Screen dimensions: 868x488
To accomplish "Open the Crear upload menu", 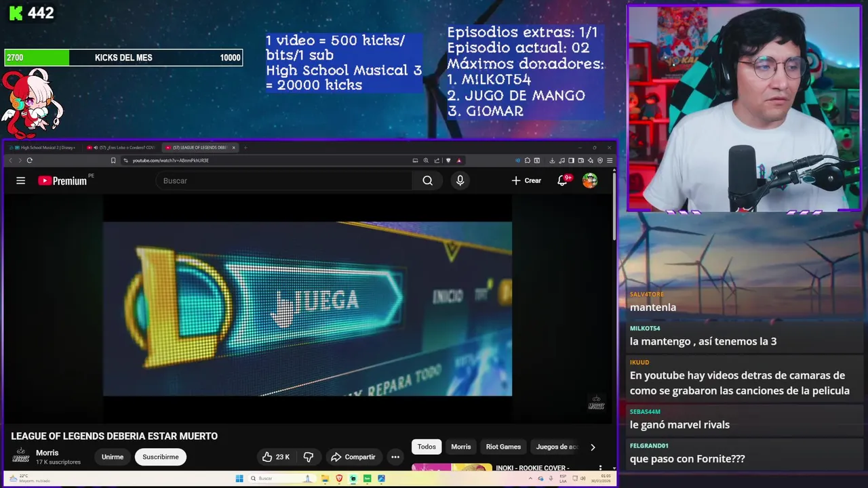I will (526, 180).
